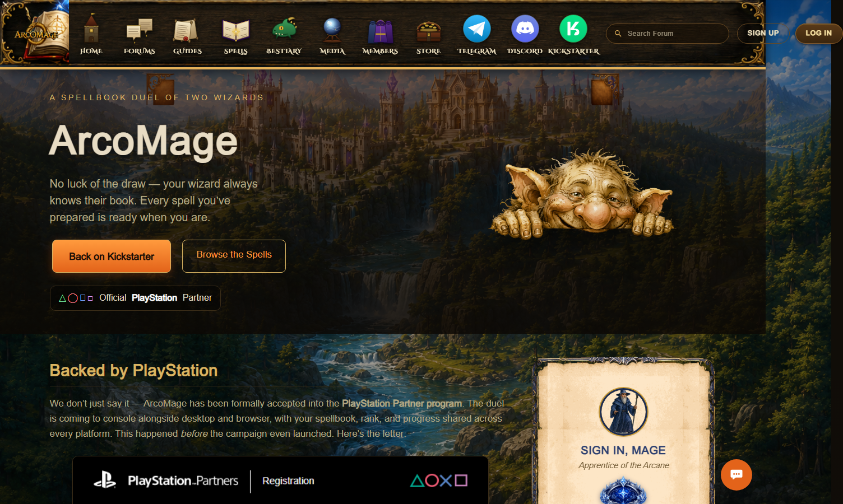
Task: Click the PlayStation logo in letter header
Action: click(105, 480)
